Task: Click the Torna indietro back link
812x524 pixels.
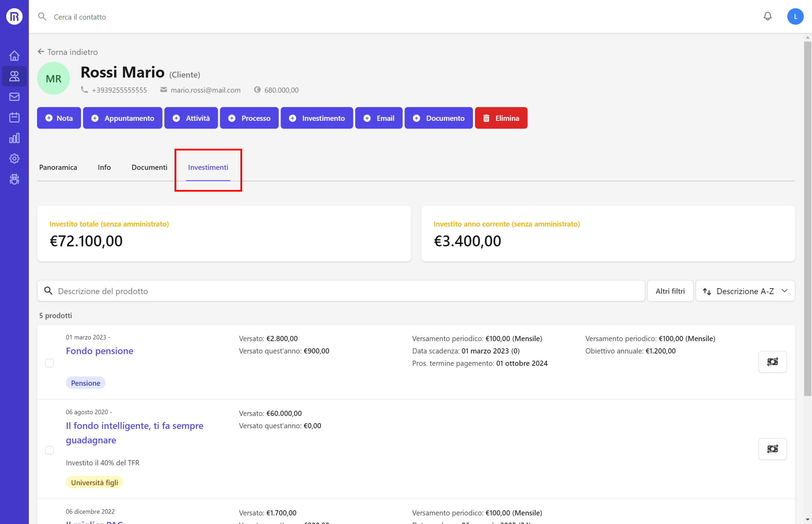Action: (68, 52)
